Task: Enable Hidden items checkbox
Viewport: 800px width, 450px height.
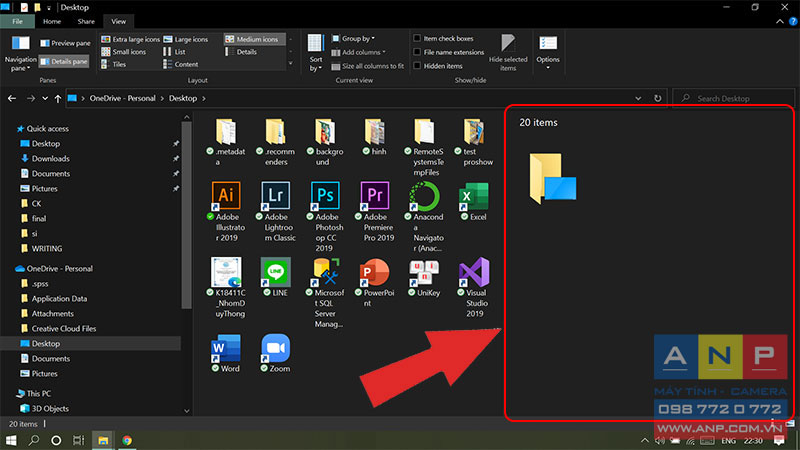Action: (x=417, y=66)
